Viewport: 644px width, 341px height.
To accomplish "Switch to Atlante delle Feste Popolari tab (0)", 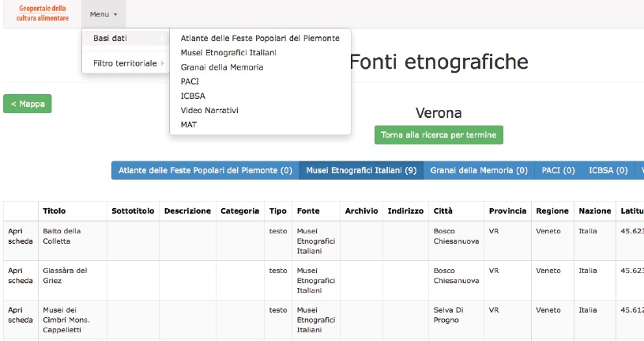I will [205, 170].
